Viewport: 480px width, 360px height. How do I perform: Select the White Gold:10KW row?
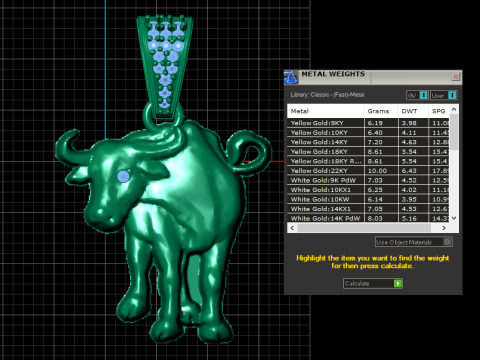[x=368, y=199]
